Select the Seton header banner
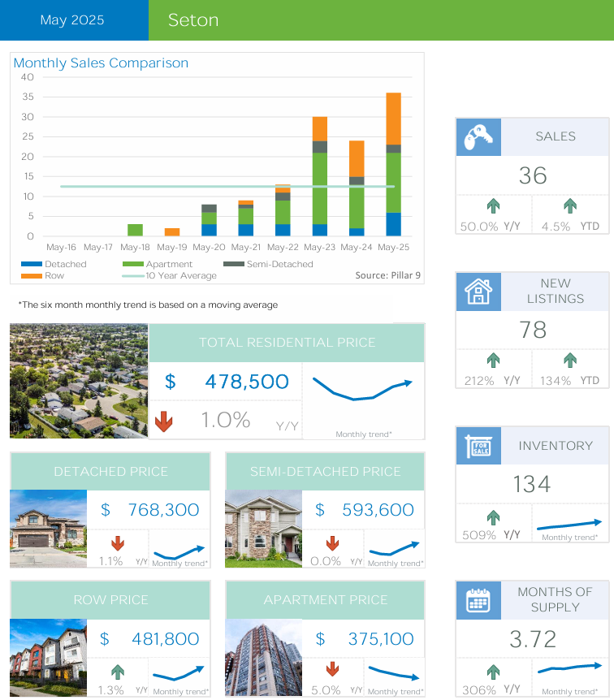This screenshot has width=614, height=700. [380, 20]
